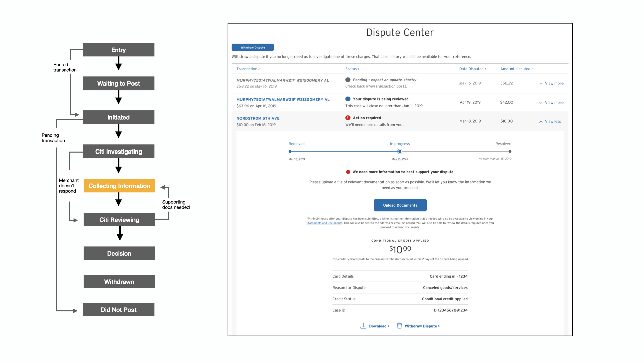Open Statements and Documents link
644x362 pixels.
(x=324, y=223)
